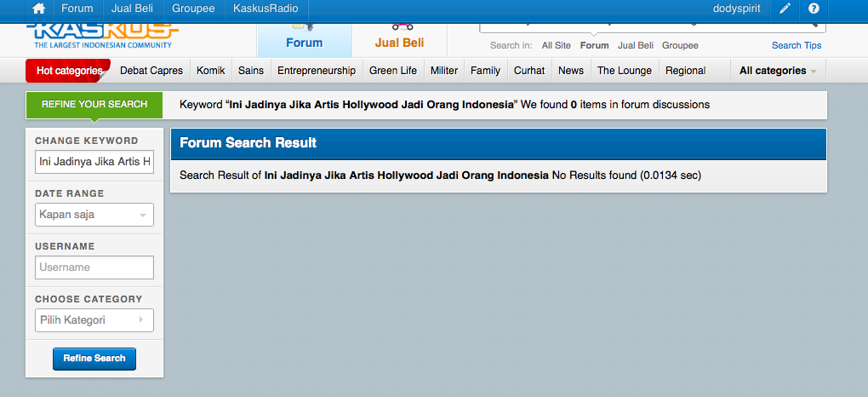Image resolution: width=868 pixels, height=397 pixels.
Task: Focus the main site search box
Action: coord(652,26)
